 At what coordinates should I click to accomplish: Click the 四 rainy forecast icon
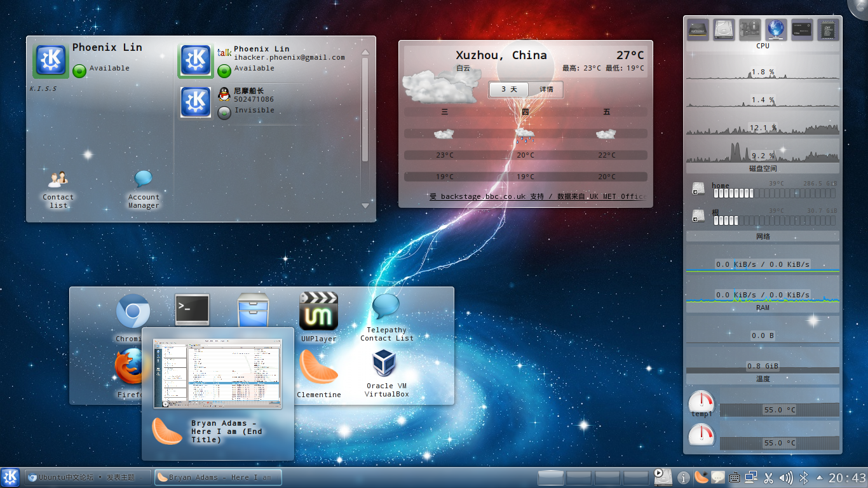(525, 134)
